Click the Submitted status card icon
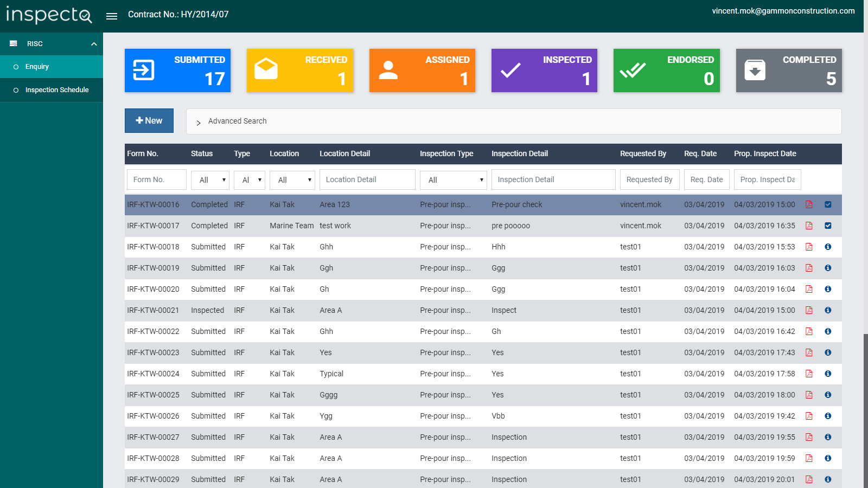This screenshot has height=488, width=868. (144, 70)
